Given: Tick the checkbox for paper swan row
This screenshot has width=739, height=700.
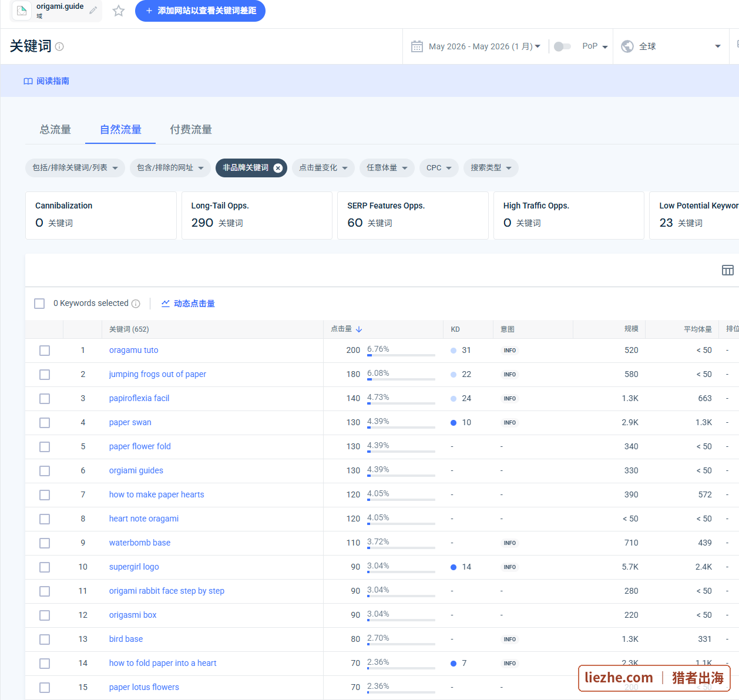Looking at the screenshot, I should (45, 423).
